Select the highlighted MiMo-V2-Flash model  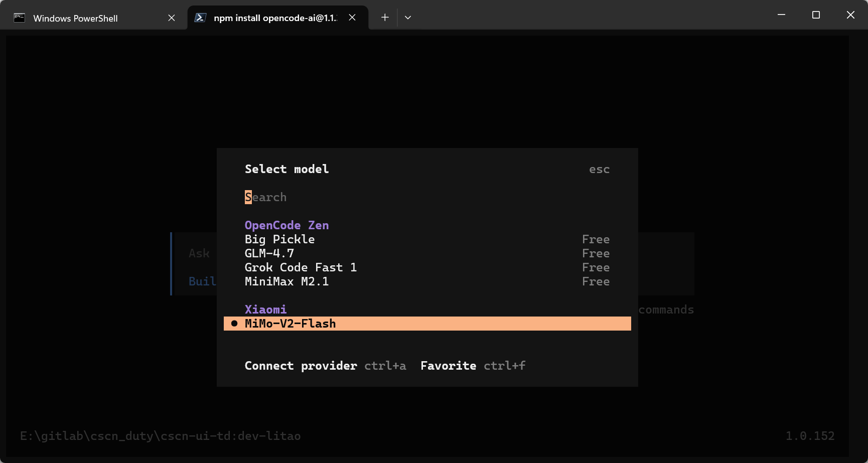click(x=290, y=324)
